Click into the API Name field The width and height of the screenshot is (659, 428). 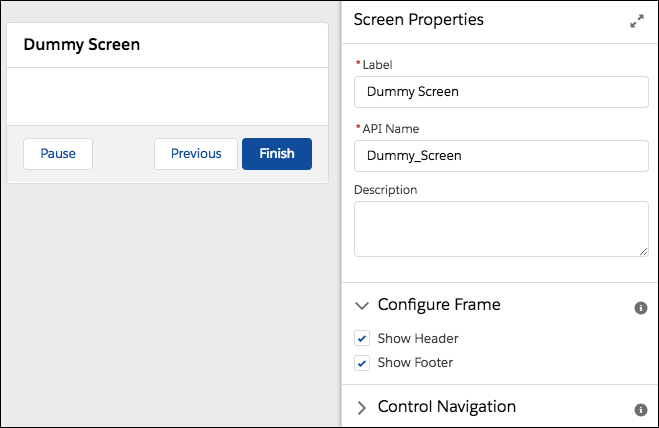(501, 156)
